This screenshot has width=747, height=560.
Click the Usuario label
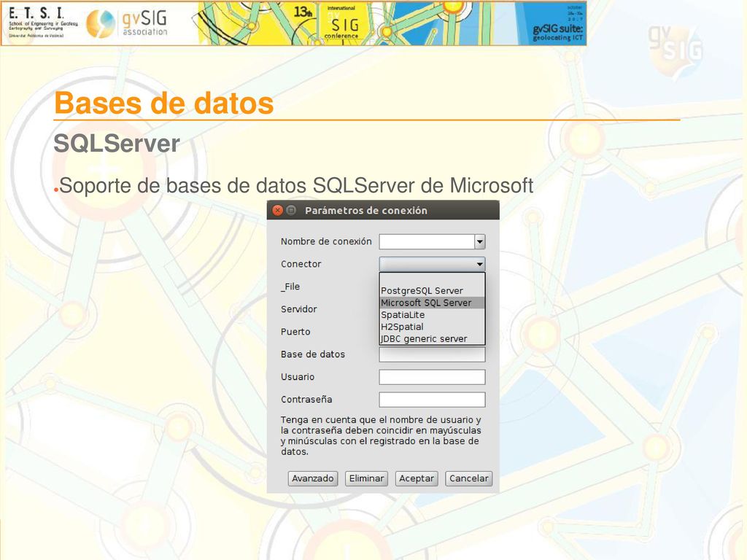pos(298,377)
